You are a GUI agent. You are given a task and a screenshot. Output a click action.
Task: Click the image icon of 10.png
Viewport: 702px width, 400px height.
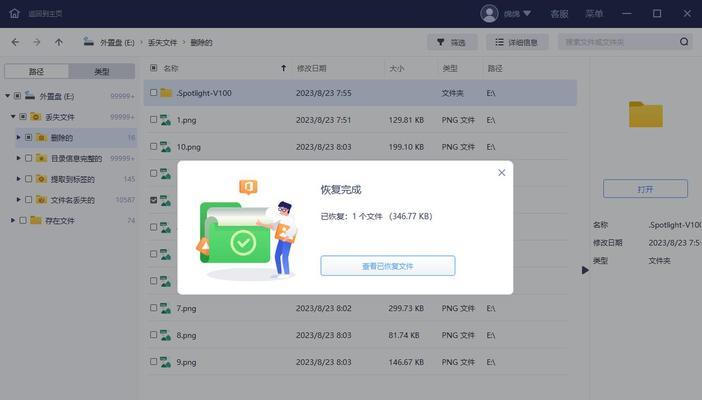coord(166,146)
